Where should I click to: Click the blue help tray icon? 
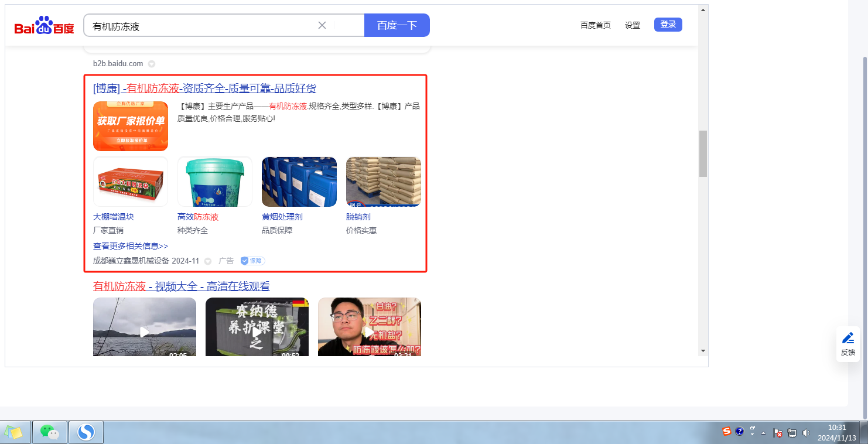739,432
